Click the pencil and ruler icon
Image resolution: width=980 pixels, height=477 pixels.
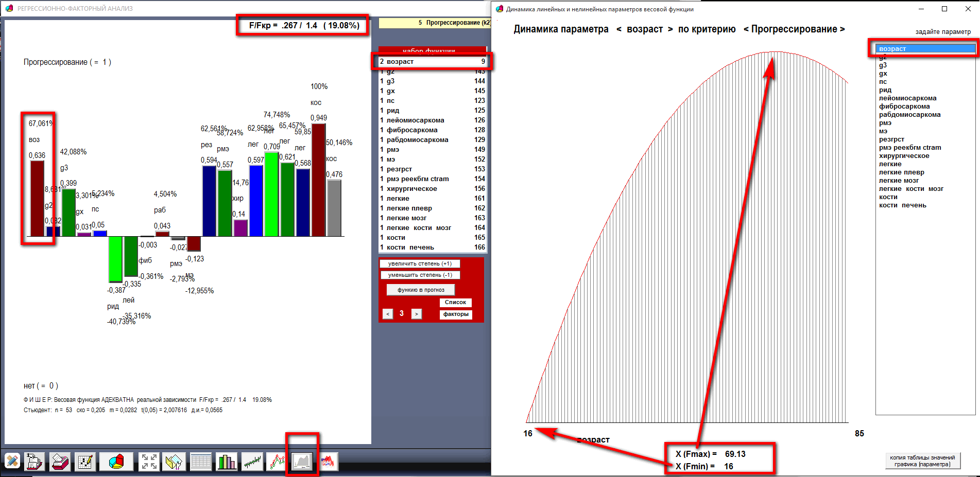click(x=12, y=462)
